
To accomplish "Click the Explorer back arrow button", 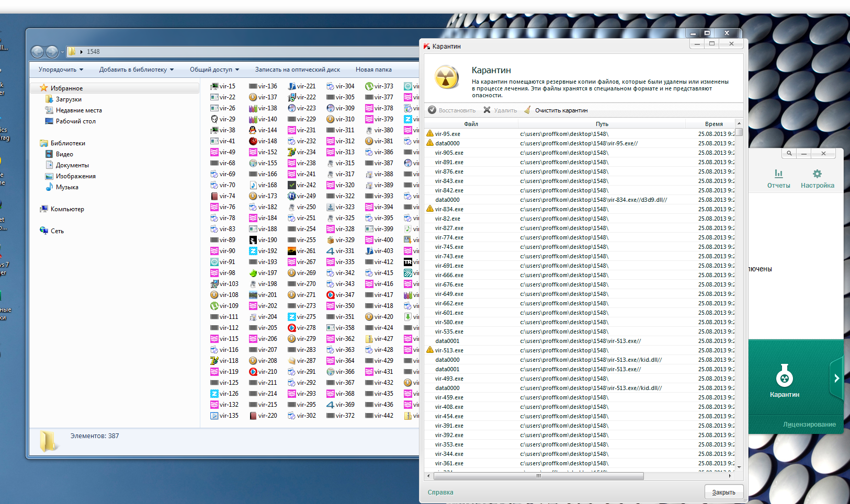I will (37, 52).
